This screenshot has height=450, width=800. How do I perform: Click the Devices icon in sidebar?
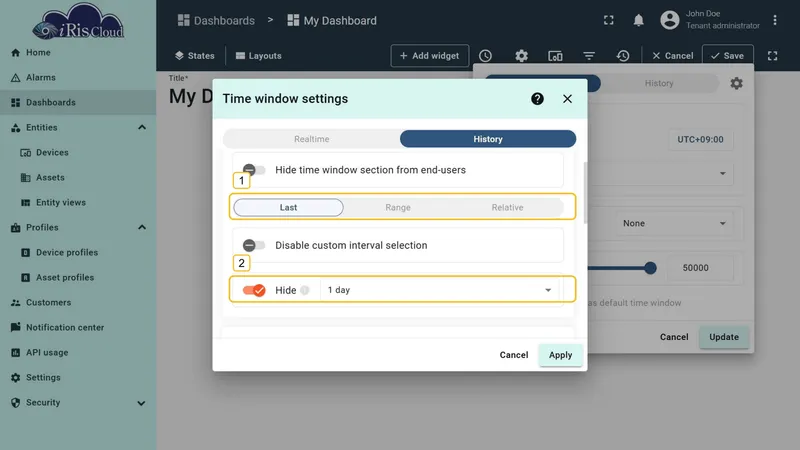click(x=26, y=153)
